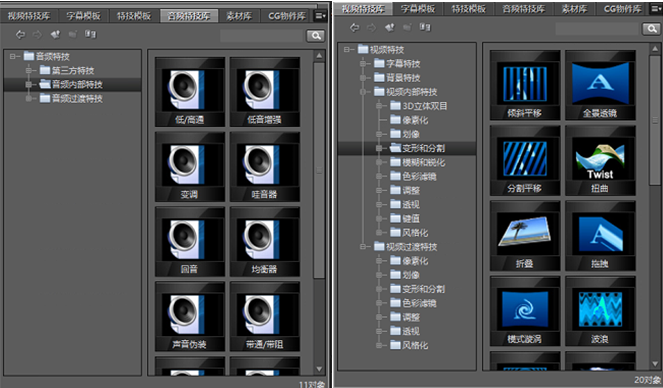The height and width of the screenshot is (388, 663).
Task: Click forward arrow in video library toolbar
Action: (x=372, y=27)
